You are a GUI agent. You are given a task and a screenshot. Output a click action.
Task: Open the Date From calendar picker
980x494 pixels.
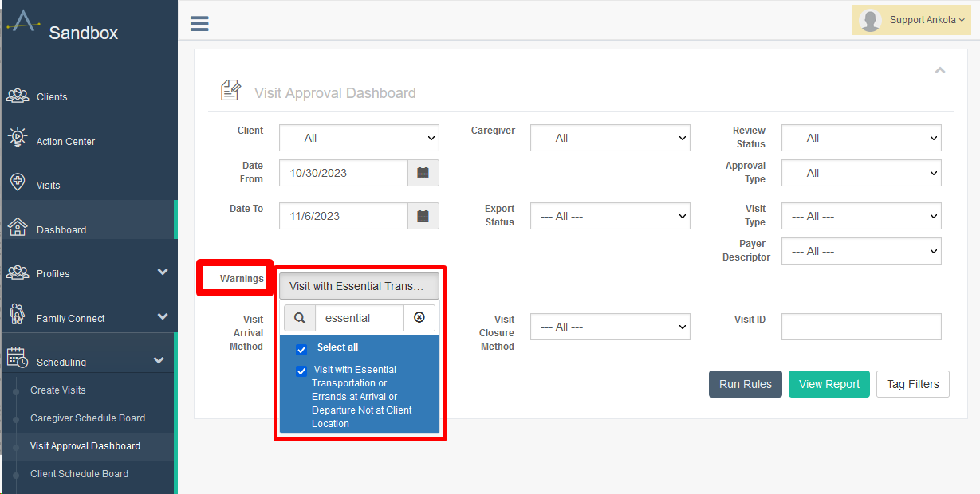[423, 173]
